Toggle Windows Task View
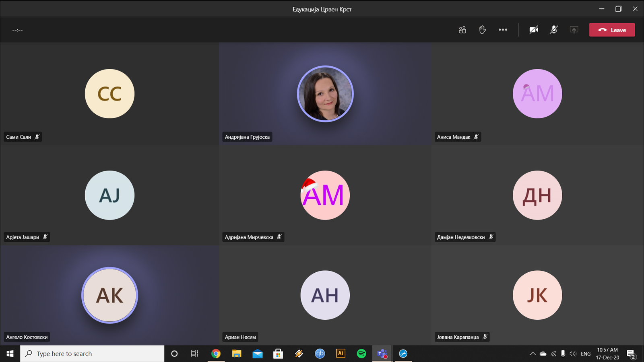The height and width of the screenshot is (362, 644). pyautogui.click(x=194, y=354)
